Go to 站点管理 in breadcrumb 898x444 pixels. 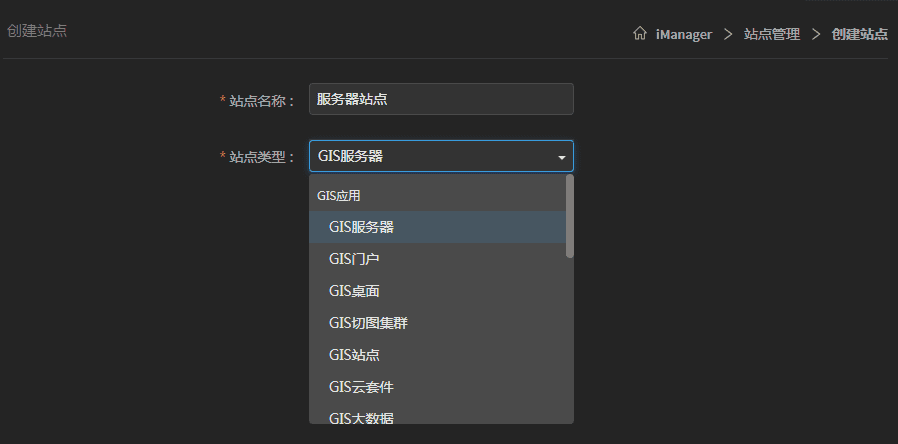772,34
